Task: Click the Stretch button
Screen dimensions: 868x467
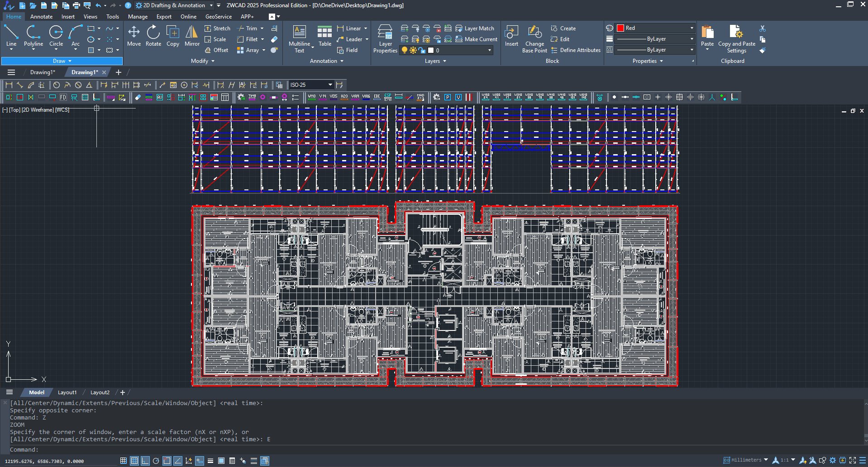Action: 217,28
